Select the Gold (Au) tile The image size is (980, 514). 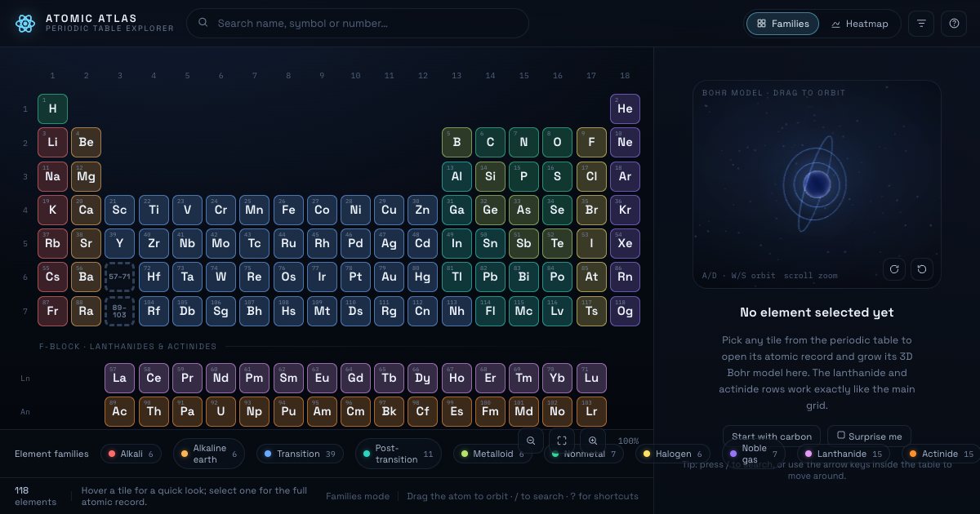(389, 277)
